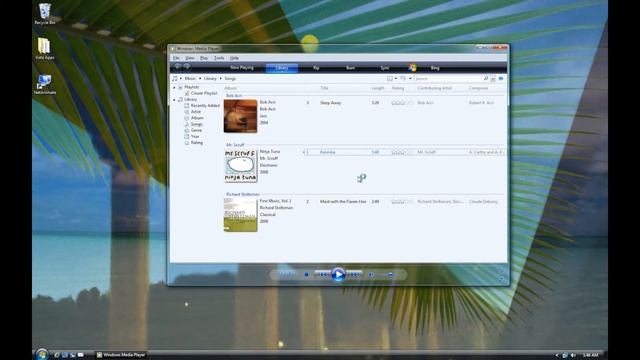Click Windows Media Player taskbar button
The width and height of the screenshot is (640, 360).
pyautogui.click(x=121, y=355)
